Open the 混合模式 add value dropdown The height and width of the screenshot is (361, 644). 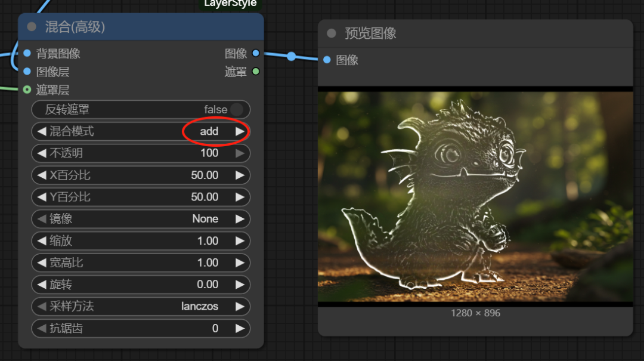[209, 131]
